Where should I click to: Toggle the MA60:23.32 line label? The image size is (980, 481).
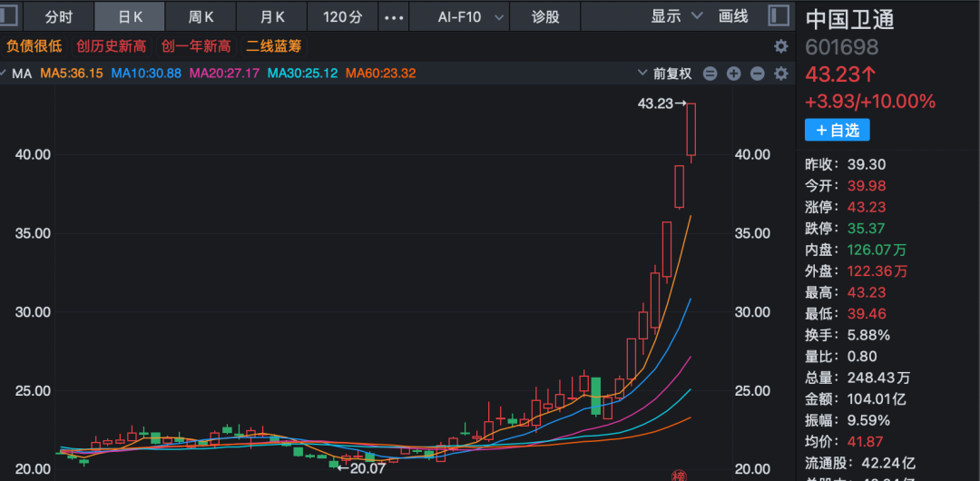tap(380, 74)
